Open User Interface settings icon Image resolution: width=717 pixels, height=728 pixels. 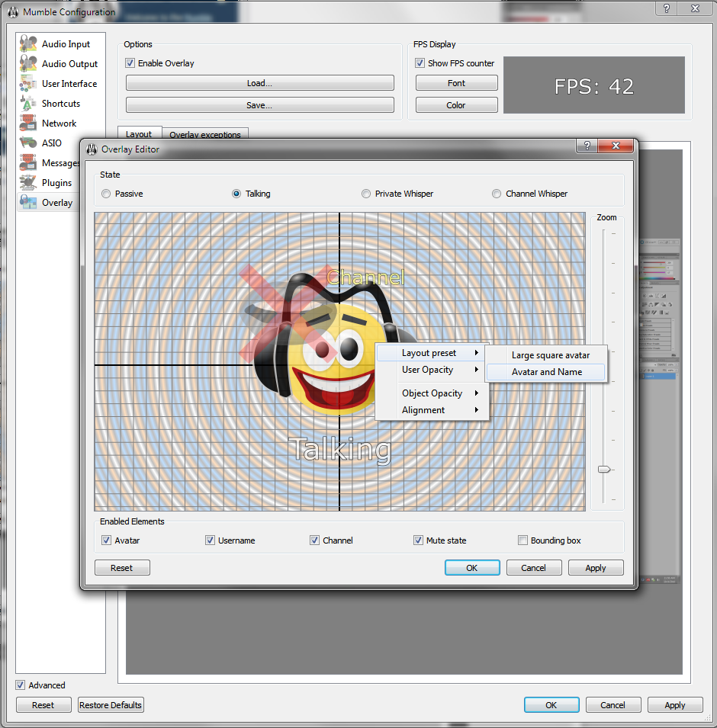(x=28, y=84)
